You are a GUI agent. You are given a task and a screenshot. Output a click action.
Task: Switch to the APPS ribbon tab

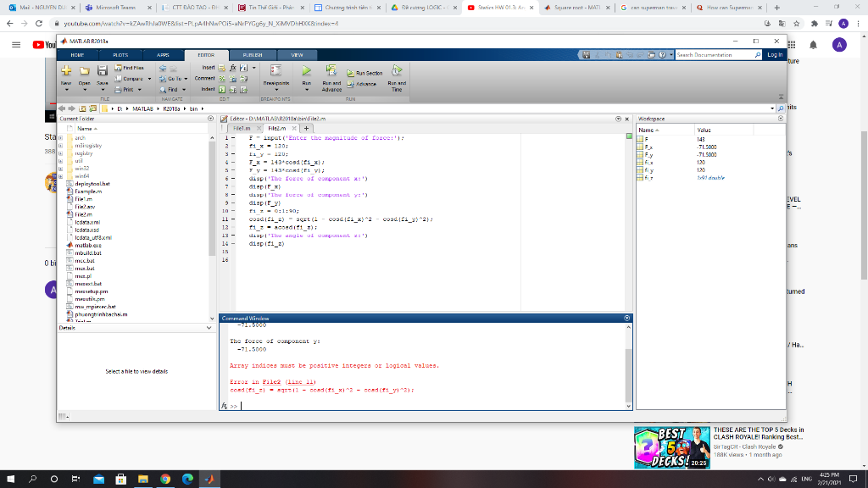click(163, 55)
